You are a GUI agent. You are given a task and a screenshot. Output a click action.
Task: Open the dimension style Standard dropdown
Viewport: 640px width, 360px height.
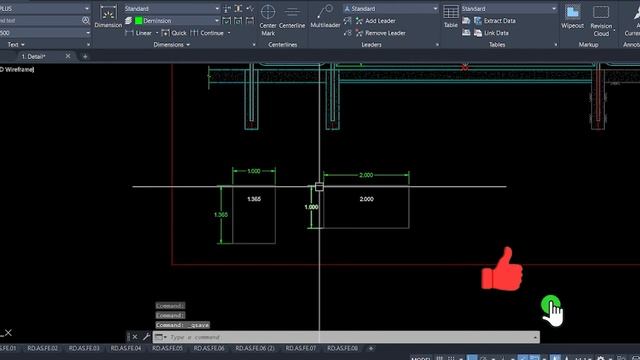(x=217, y=9)
